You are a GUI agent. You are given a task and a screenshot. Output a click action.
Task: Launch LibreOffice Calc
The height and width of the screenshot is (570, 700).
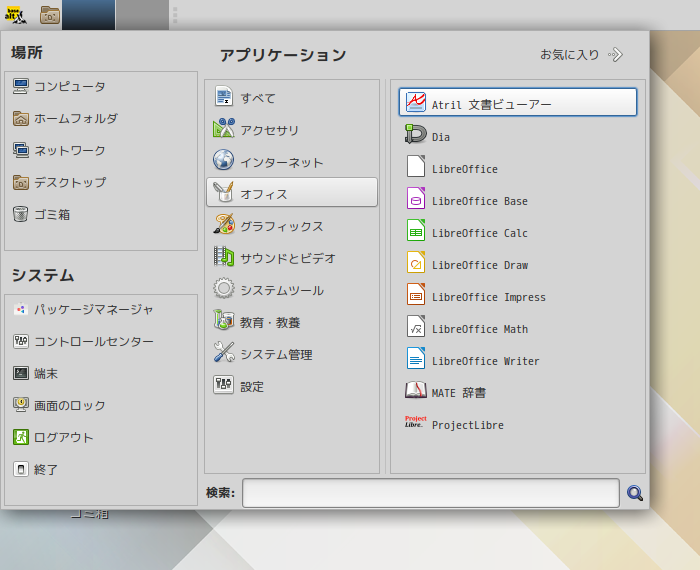(518, 232)
